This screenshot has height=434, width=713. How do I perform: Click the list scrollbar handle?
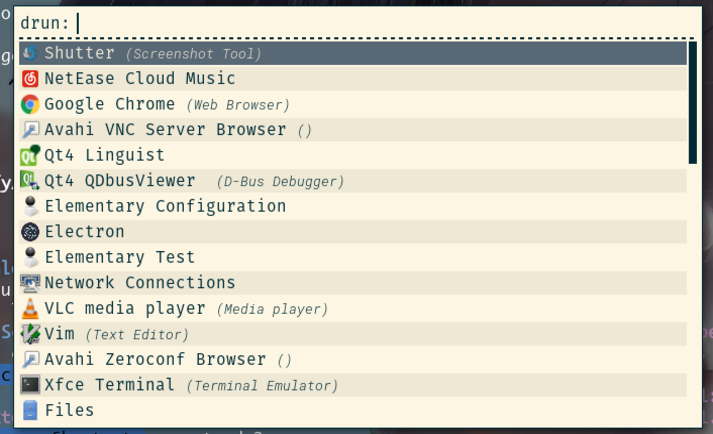tap(693, 103)
